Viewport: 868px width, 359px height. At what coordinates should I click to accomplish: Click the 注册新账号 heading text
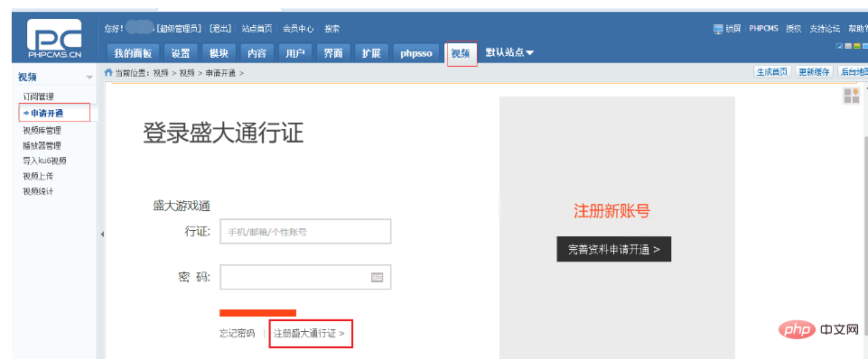[x=611, y=211]
